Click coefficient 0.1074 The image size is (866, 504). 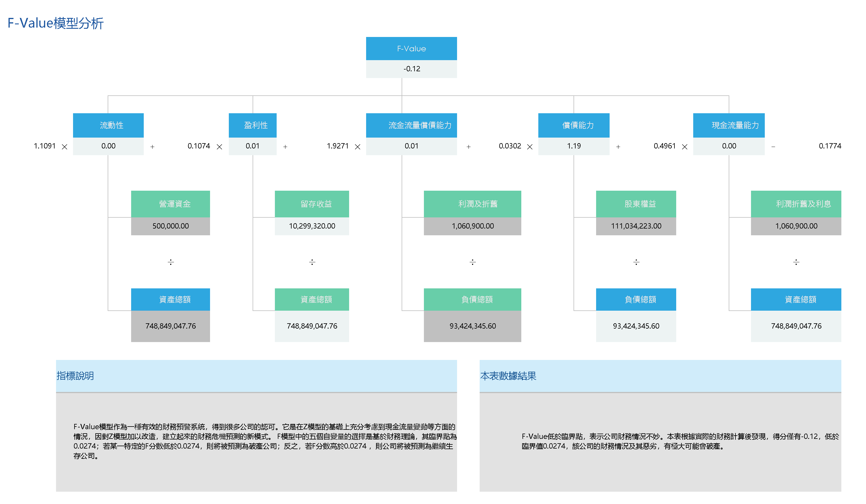point(199,146)
